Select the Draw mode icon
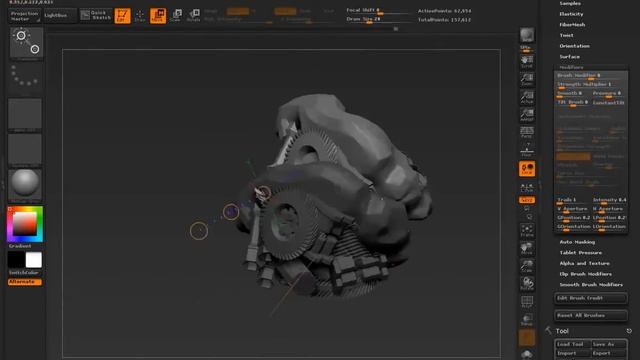The height and width of the screenshot is (360, 640). click(140, 16)
